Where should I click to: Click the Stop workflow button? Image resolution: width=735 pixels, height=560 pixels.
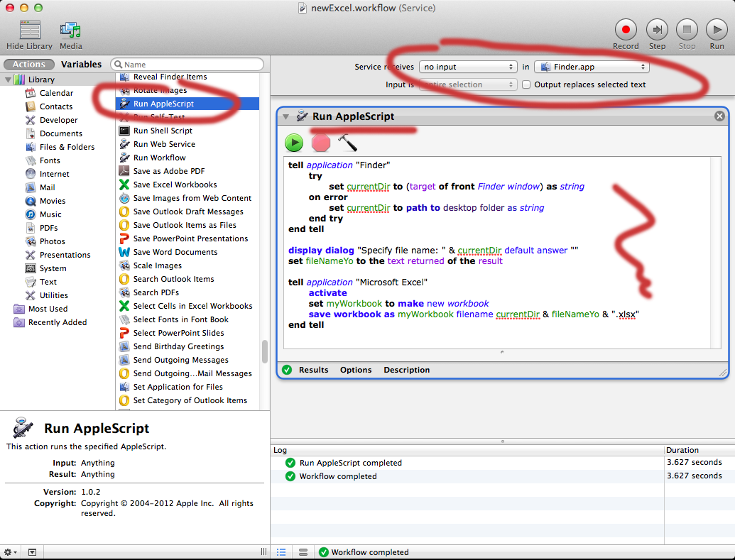click(x=687, y=30)
